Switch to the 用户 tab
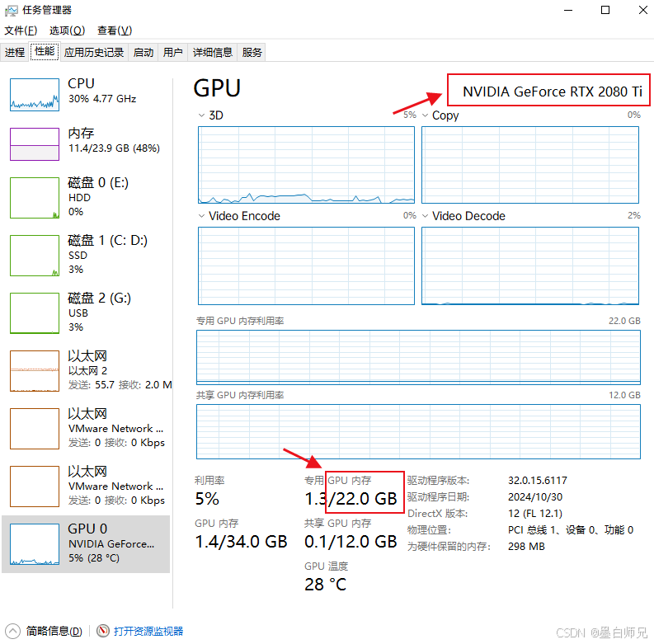Viewport: 654px width, 644px height. [172, 52]
